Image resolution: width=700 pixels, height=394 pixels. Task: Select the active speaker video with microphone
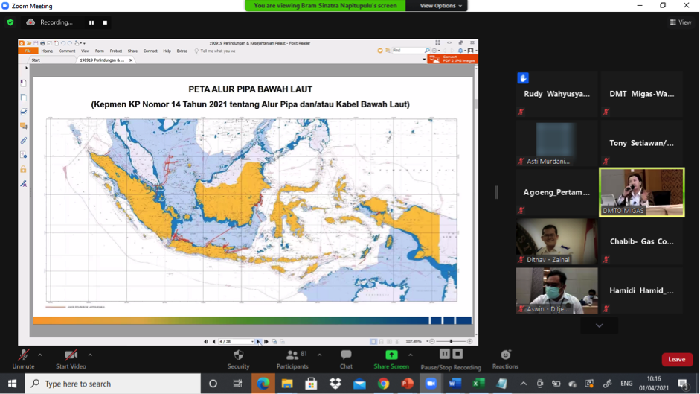point(642,192)
